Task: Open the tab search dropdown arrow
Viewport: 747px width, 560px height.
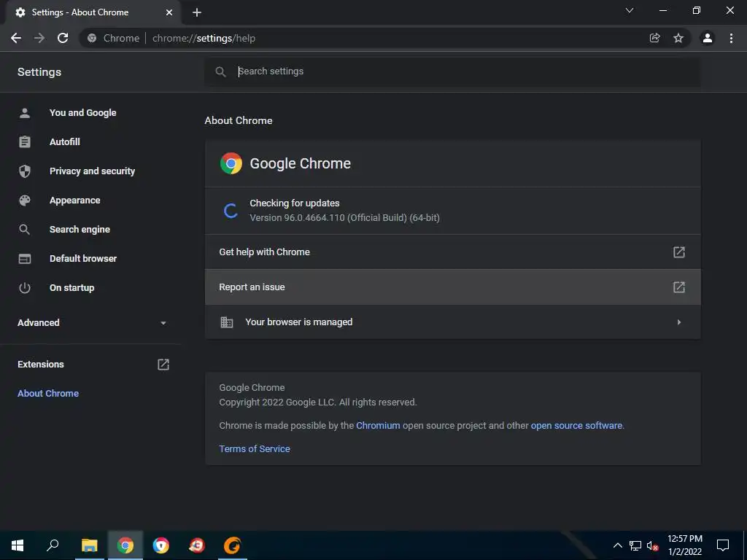Action: click(x=630, y=10)
